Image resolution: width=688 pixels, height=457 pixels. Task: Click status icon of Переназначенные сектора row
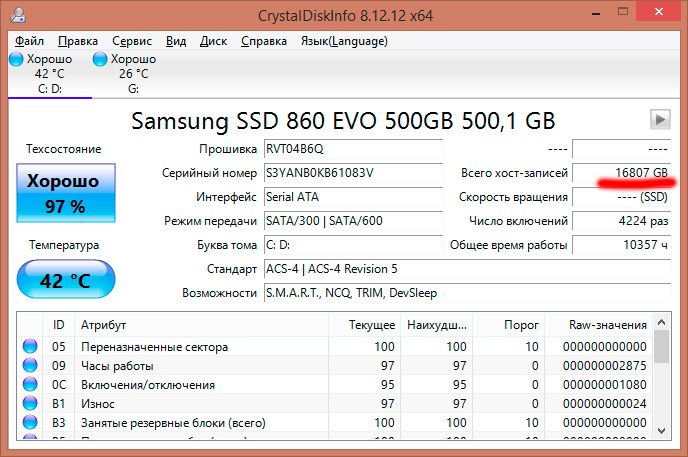pos(30,346)
